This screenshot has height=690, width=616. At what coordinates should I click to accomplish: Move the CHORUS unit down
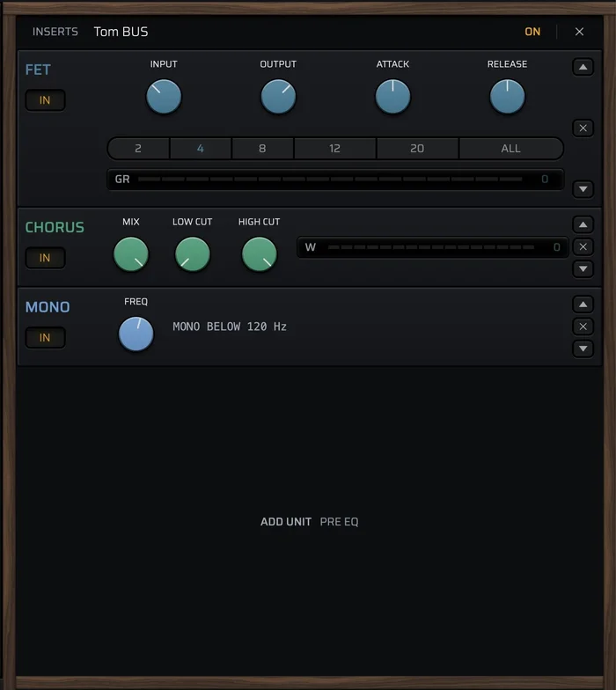(x=583, y=269)
